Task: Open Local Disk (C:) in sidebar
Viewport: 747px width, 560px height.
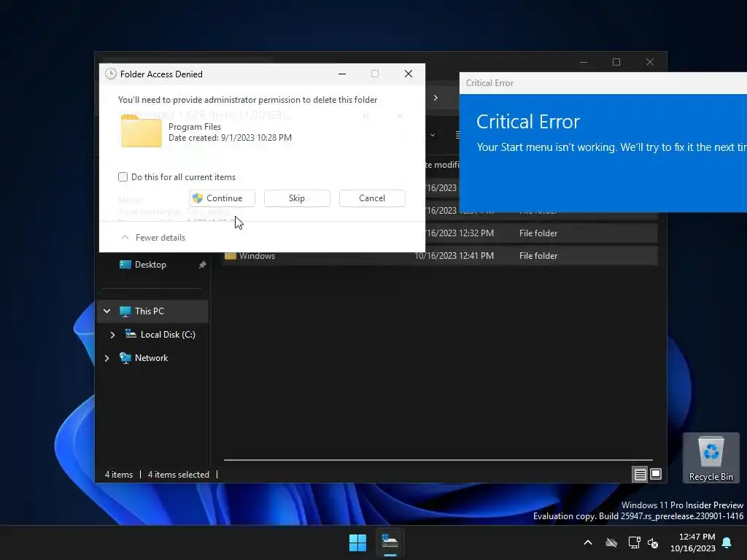Action: tap(168, 335)
